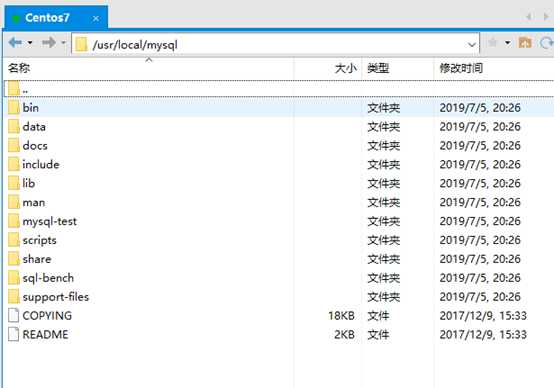Expand the address bar path dropdown
This screenshot has height=388, width=554.
coord(471,45)
